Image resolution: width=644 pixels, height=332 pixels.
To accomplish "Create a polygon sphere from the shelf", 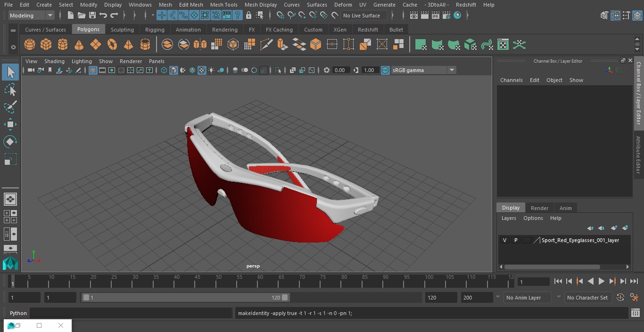I will click(30, 45).
